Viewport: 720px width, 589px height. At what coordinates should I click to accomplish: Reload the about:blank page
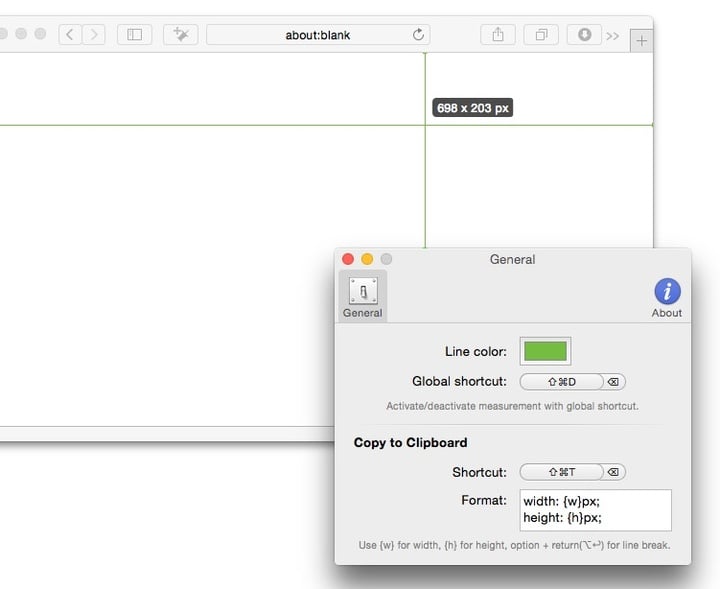418,35
